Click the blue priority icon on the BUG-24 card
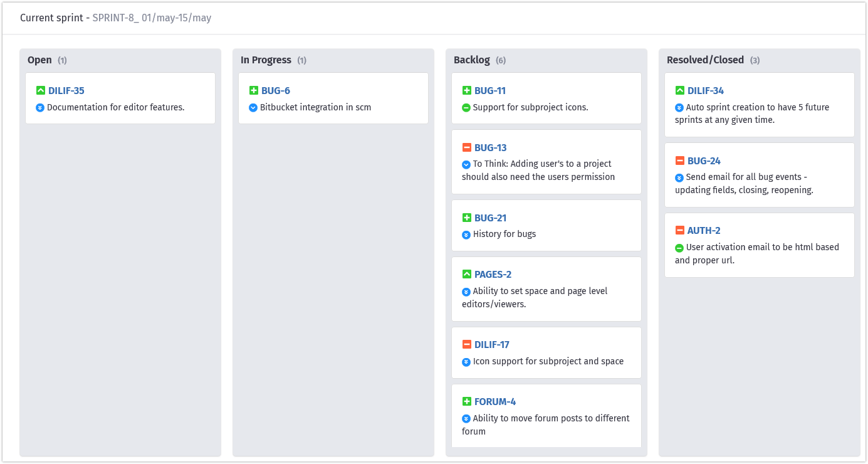The height and width of the screenshot is (464, 868). (679, 177)
